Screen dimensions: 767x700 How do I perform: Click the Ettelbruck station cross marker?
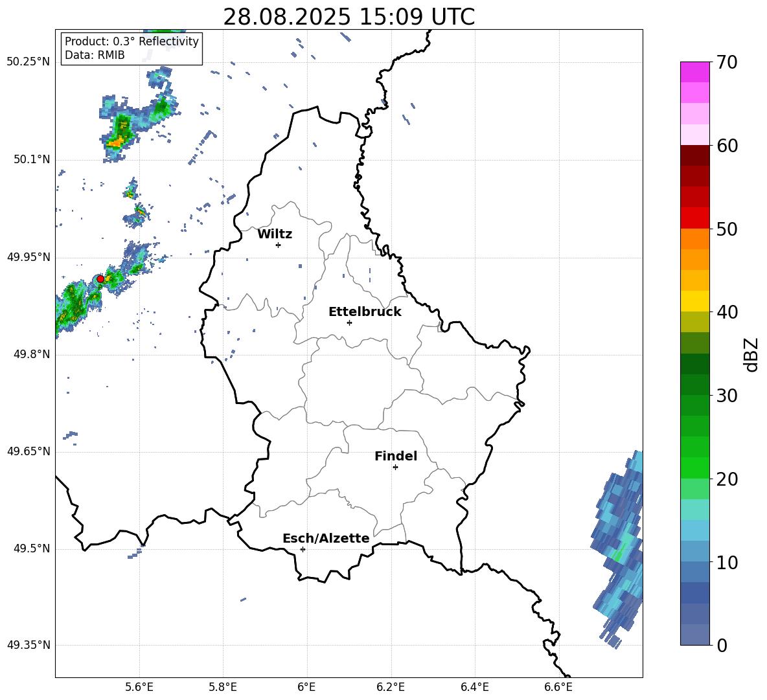349,322
